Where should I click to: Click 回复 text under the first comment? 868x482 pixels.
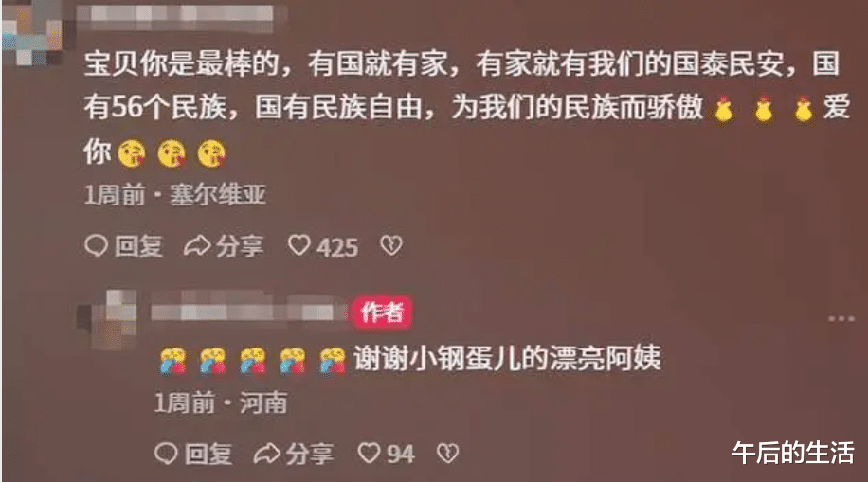pos(138,245)
